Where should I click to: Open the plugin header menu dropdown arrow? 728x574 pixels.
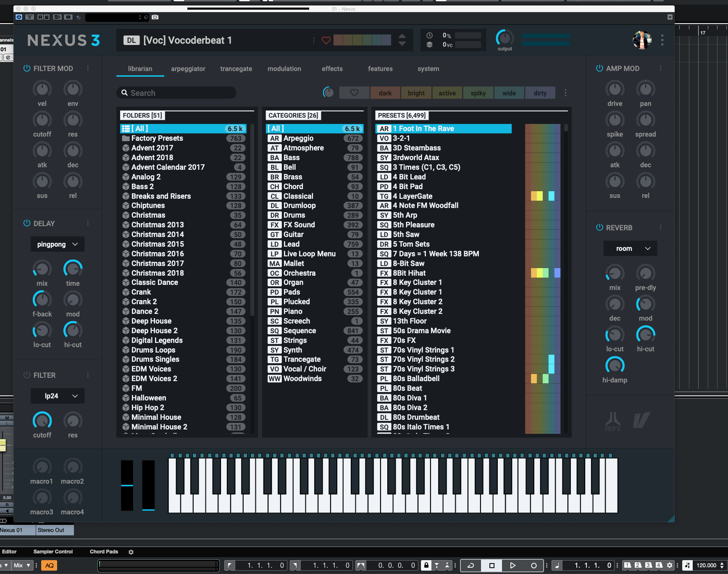[670, 17]
